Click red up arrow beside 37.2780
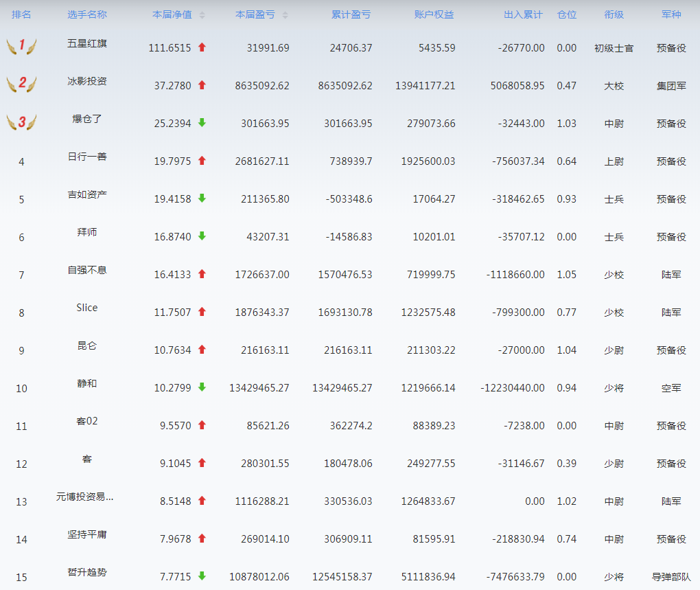 click(202, 85)
